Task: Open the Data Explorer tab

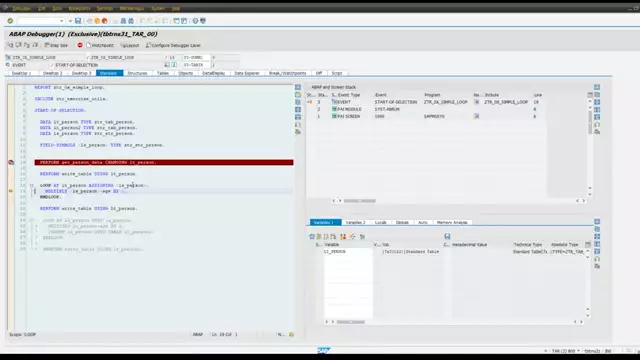Action: pos(247,73)
